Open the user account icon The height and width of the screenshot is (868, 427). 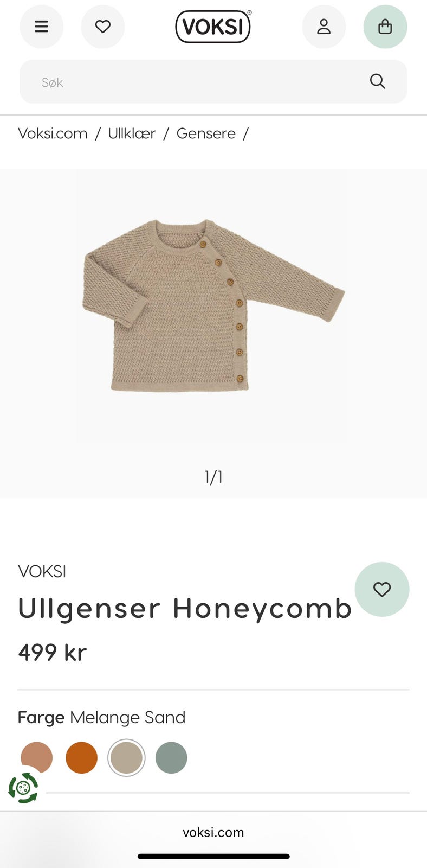(324, 27)
